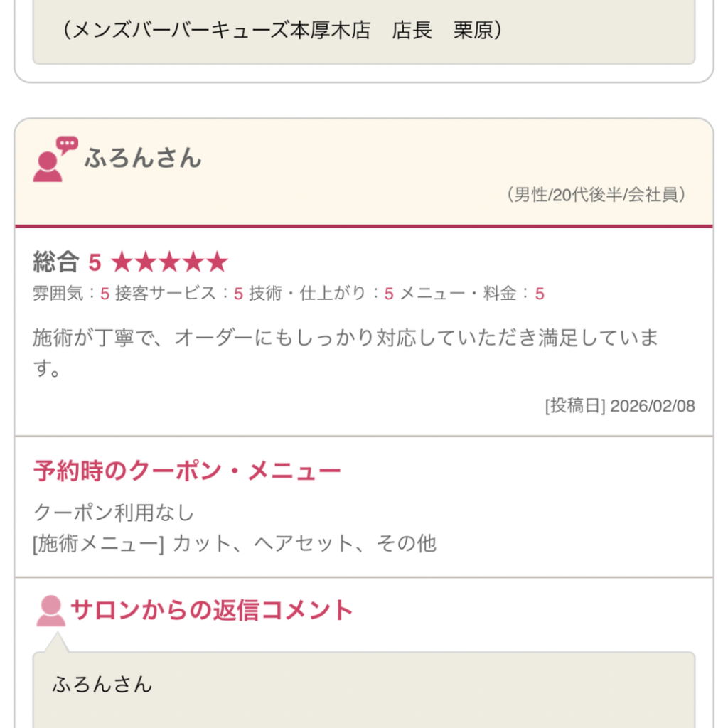Click the 施術メニュー カット、ヘアセット line

pyautogui.click(x=235, y=544)
